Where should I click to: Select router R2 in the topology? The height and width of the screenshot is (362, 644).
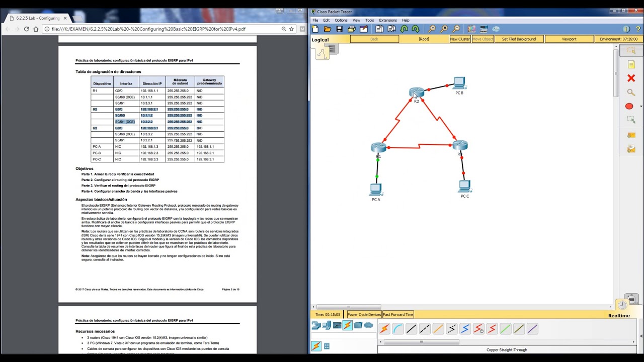coord(416,93)
